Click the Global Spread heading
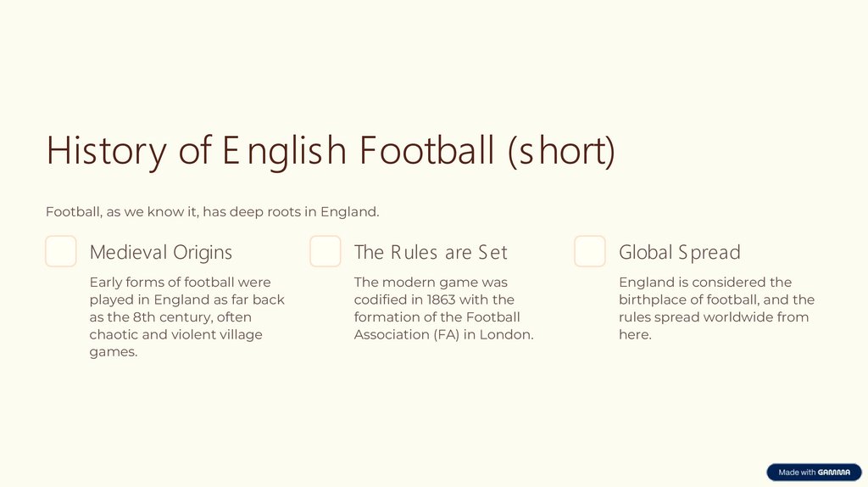 pos(679,252)
